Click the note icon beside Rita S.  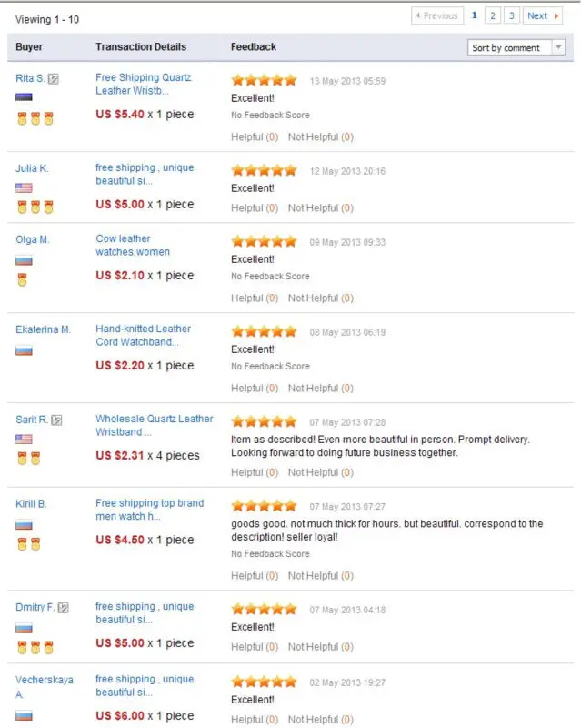tap(54, 79)
